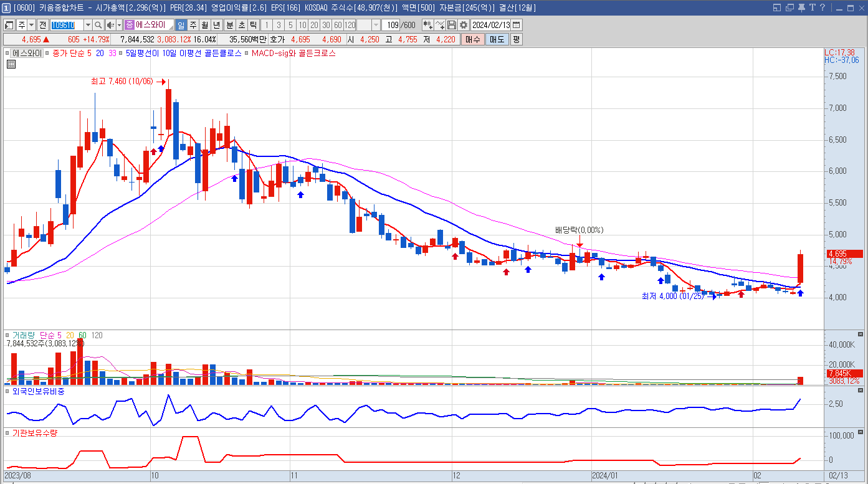Click the add indicator toolbar icon
The image size is (868, 484).
click(x=428, y=25)
